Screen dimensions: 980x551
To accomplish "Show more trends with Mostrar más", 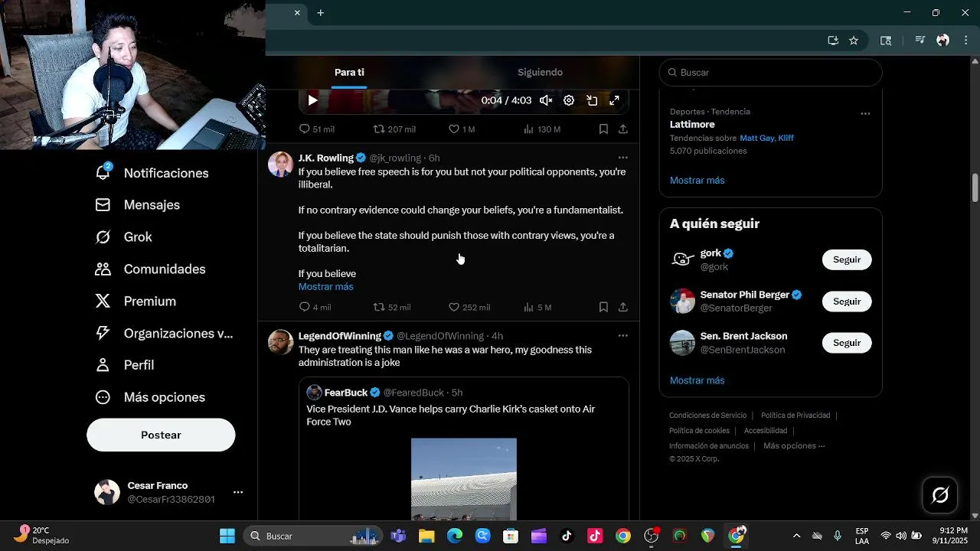I will tap(697, 180).
